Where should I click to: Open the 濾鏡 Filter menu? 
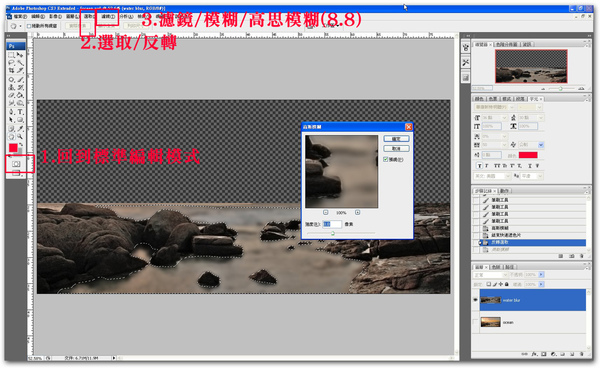pos(108,16)
